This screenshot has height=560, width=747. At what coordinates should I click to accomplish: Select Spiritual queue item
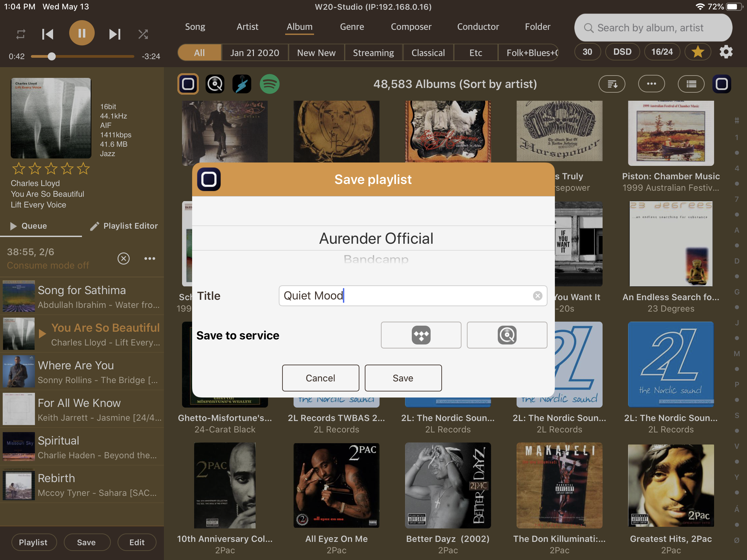pyautogui.click(x=82, y=447)
